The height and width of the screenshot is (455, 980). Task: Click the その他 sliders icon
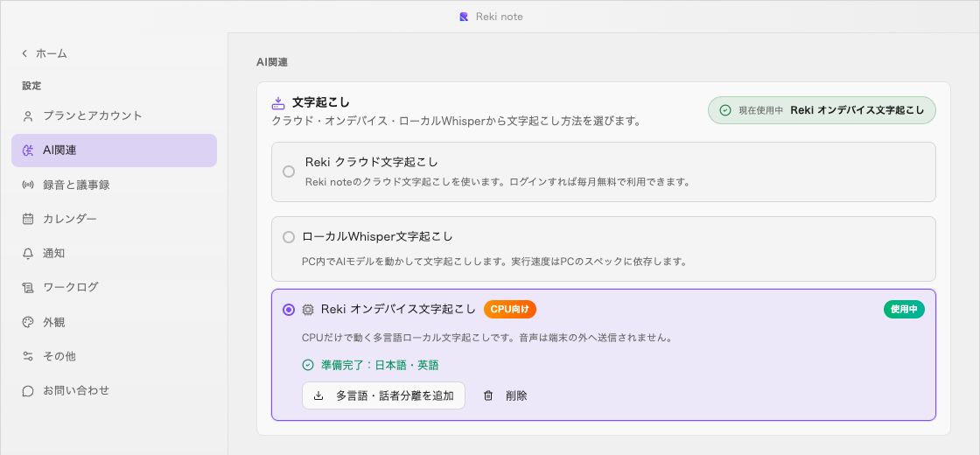point(27,356)
